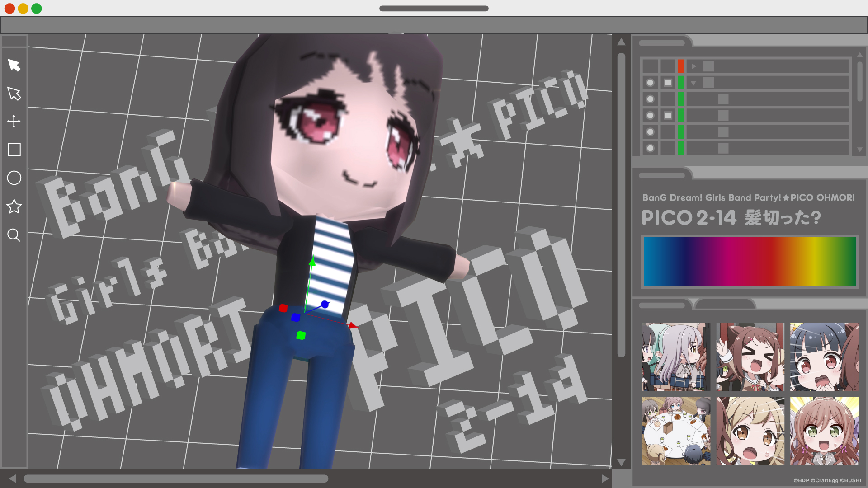
Task: Click the red color strip of first layer
Action: point(681,66)
